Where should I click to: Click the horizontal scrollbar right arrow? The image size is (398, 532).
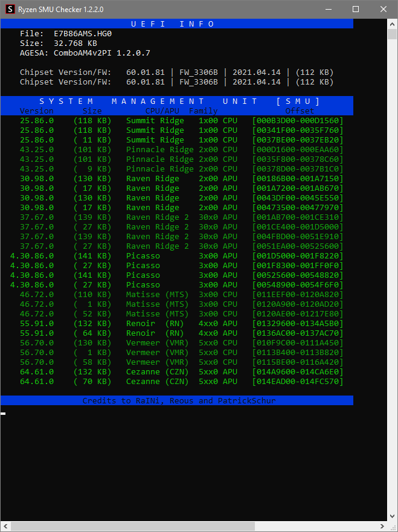coord(382,527)
